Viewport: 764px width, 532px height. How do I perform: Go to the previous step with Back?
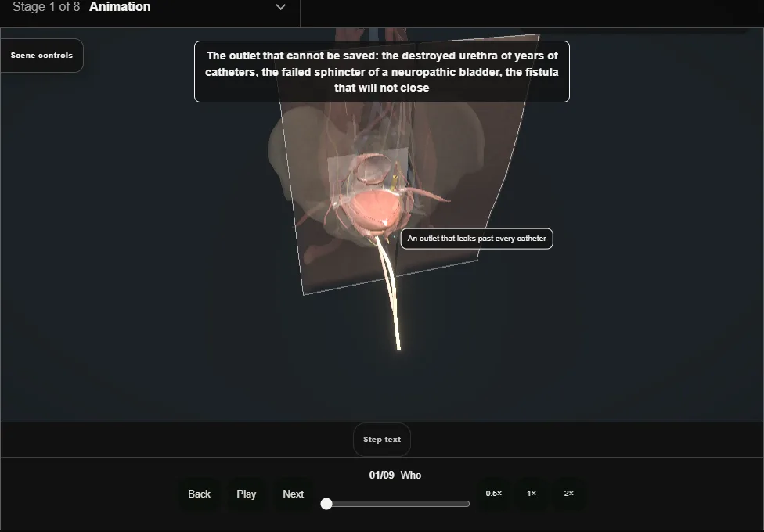click(x=200, y=494)
